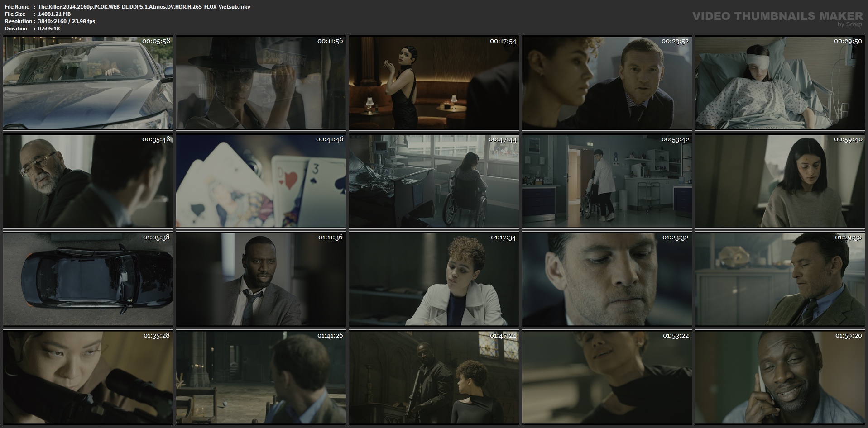Select the thumbnail at 00:23:52

pos(607,83)
